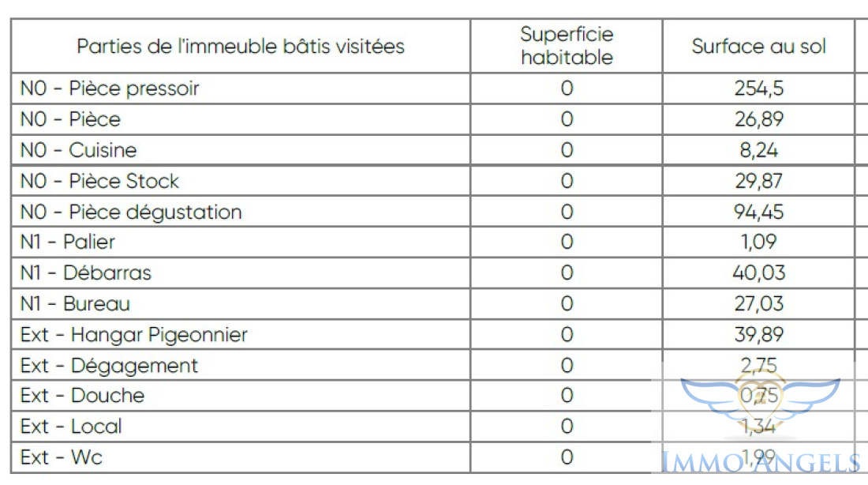This screenshot has height=485, width=868.
Task: Click the 'Superficie habitable' column header
Action: pos(567,46)
